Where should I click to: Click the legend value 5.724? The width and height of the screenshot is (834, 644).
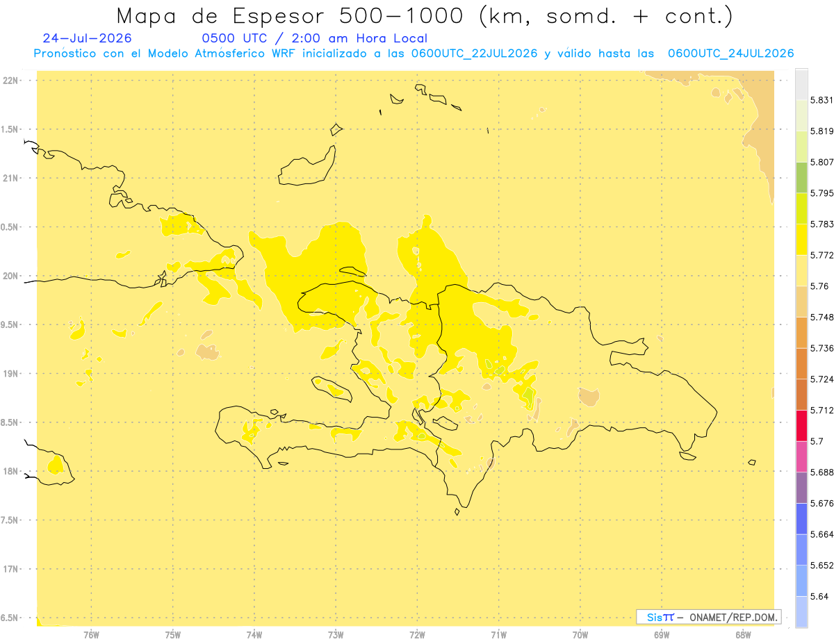coord(821,379)
